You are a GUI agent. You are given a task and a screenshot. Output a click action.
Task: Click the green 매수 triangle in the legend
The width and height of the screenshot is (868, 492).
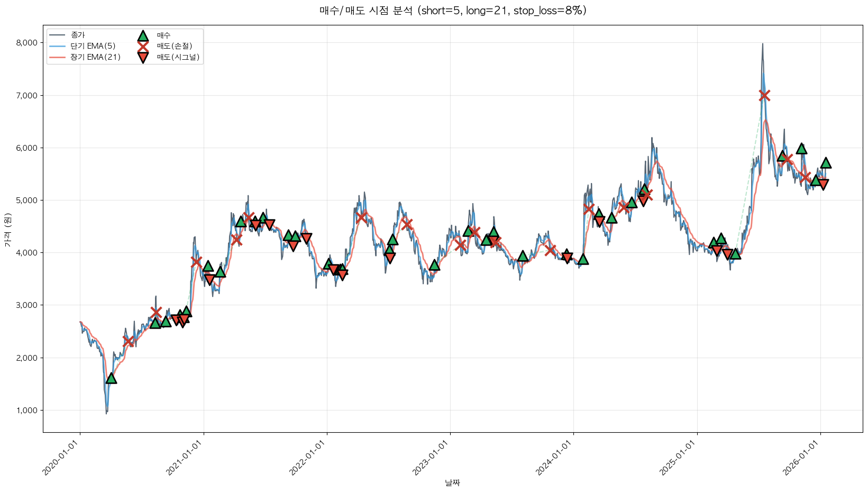pos(143,35)
